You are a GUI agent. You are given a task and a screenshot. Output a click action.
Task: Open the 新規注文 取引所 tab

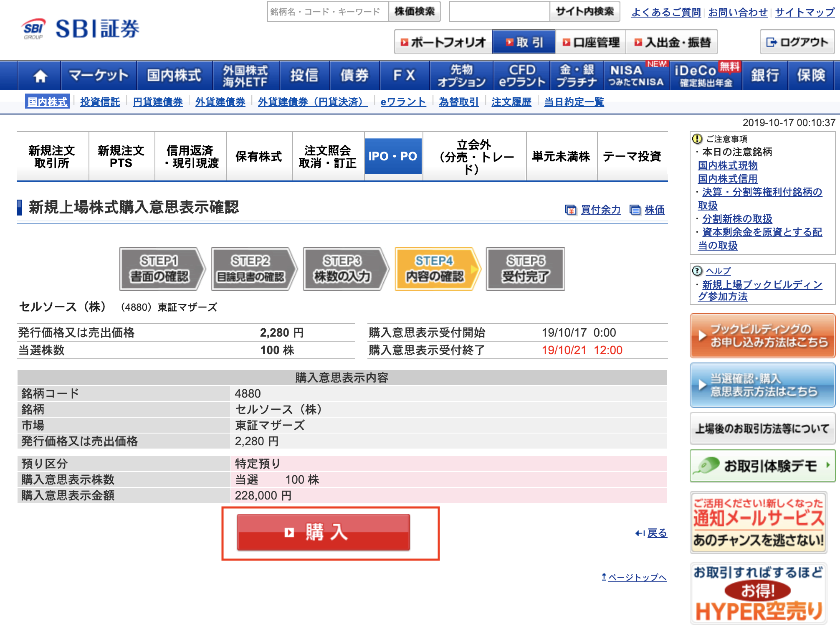(52, 157)
